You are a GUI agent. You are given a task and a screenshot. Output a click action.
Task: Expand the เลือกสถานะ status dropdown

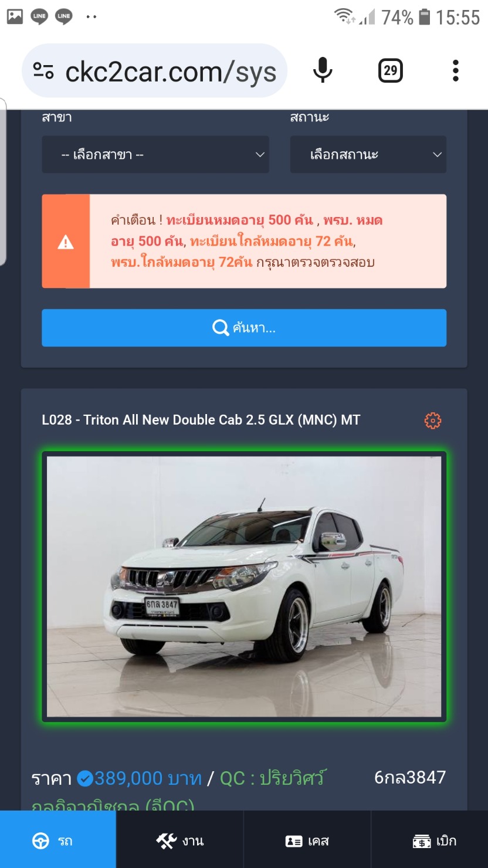pyautogui.click(x=368, y=155)
